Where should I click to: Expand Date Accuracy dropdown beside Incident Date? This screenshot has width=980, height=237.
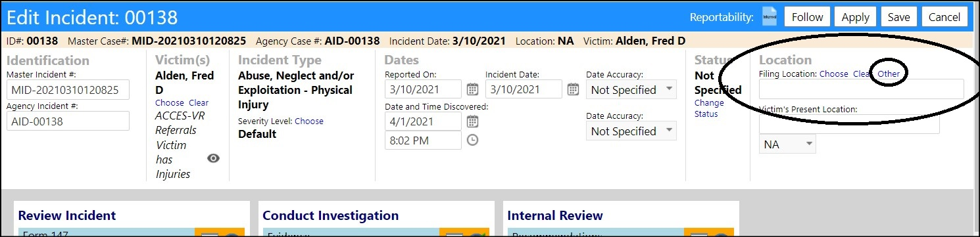click(x=631, y=90)
